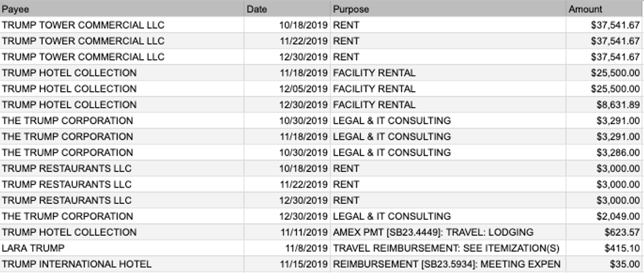Image resolution: width=644 pixels, height=273 pixels.
Task: Select the MEETING EXPEN reimbursement purpose cell
Action: click(x=448, y=264)
